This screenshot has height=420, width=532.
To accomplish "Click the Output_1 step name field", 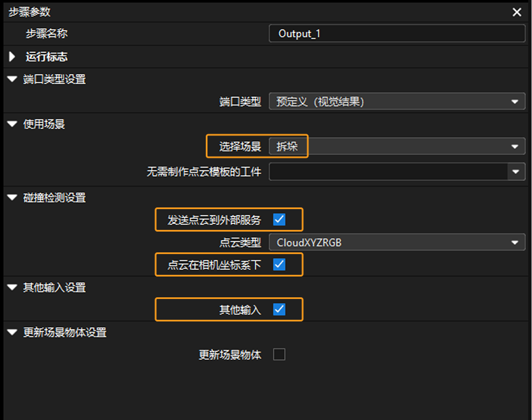I will [397, 33].
